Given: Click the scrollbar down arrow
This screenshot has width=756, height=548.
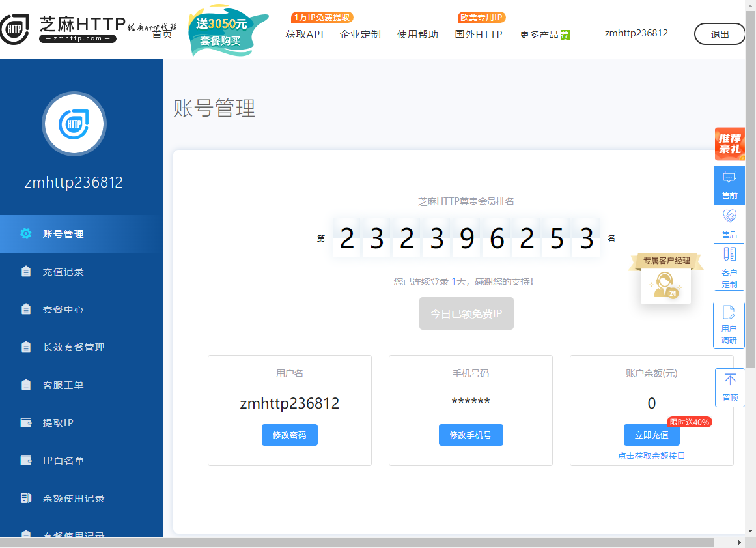Looking at the screenshot, I should 750,531.
